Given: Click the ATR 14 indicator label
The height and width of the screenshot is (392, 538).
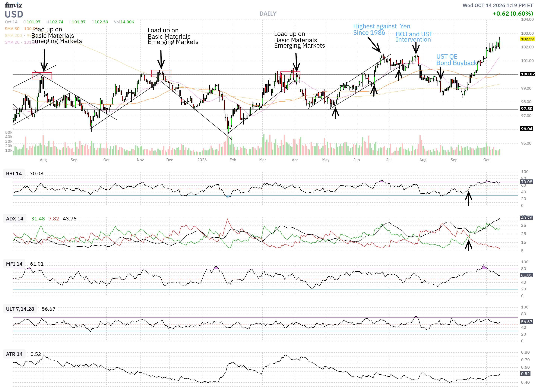Looking at the screenshot, I should (x=14, y=354).
